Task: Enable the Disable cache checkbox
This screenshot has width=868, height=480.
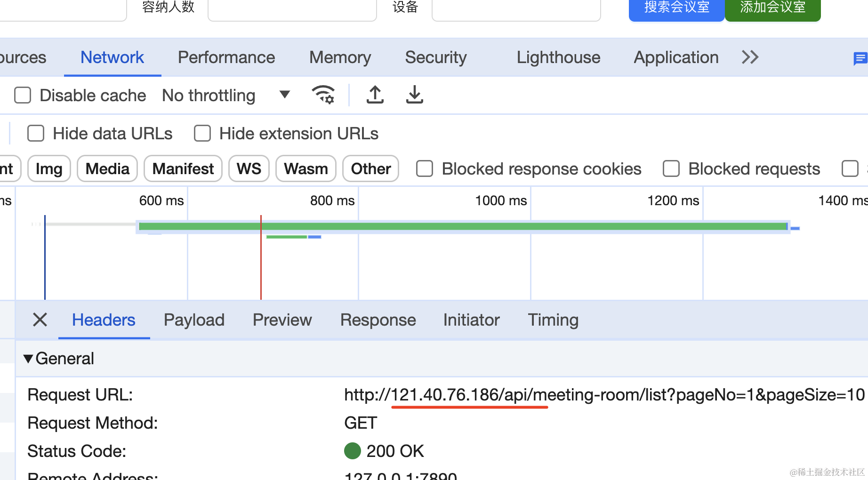Action: click(23, 95)
